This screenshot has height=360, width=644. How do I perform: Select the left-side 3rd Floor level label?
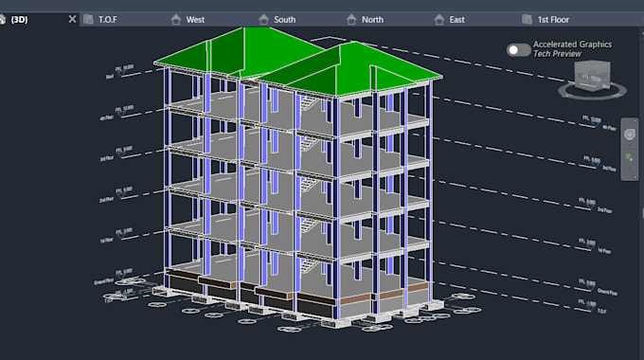click(107, 158)
